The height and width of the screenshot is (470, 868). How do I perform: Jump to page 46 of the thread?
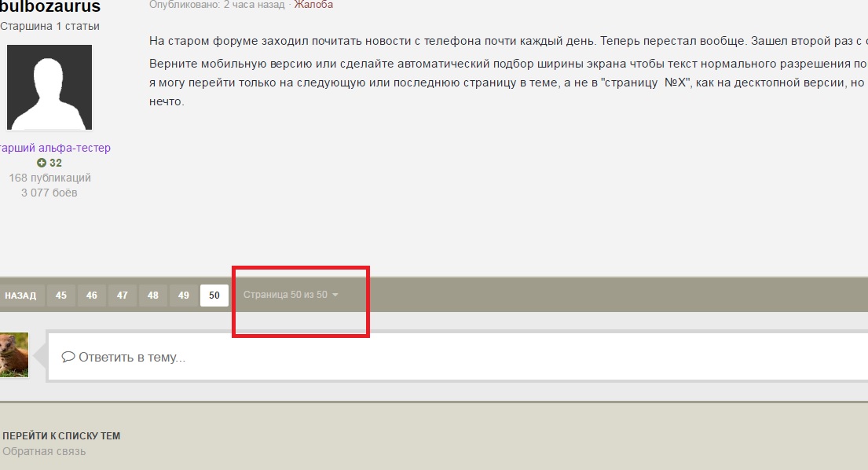[92, 296]
